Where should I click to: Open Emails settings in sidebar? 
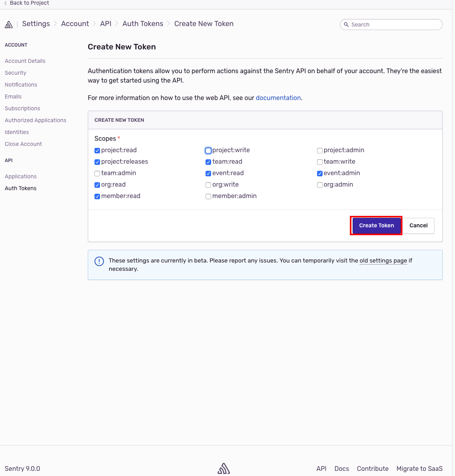13,96
